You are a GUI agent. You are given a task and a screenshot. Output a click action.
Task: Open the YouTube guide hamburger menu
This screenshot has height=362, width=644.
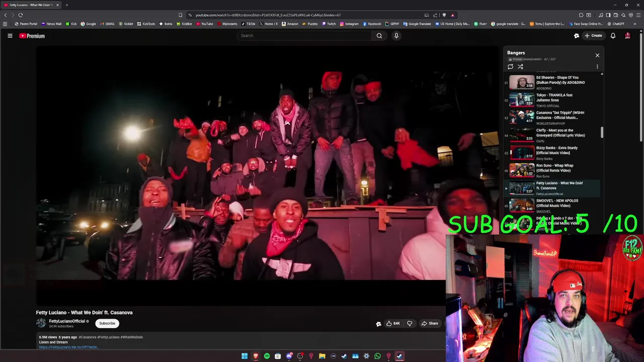pyautogui.click(x=10, y=36)
